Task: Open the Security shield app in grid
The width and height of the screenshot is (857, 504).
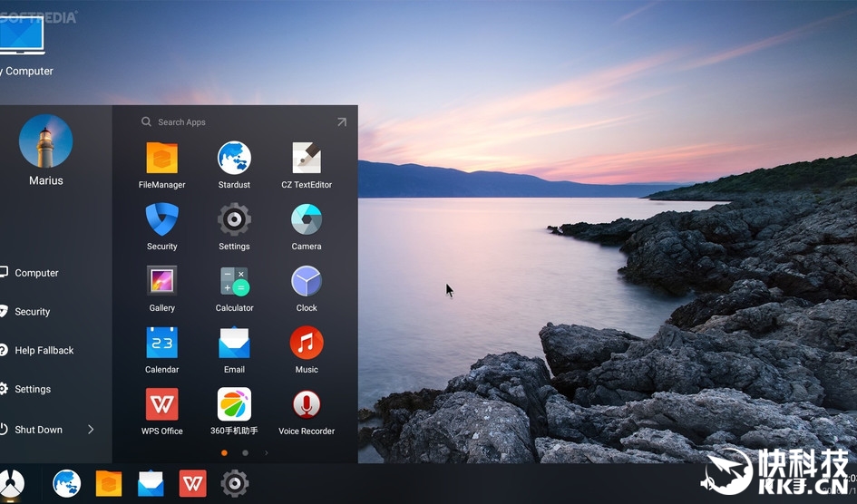Action: click(161, 220)
